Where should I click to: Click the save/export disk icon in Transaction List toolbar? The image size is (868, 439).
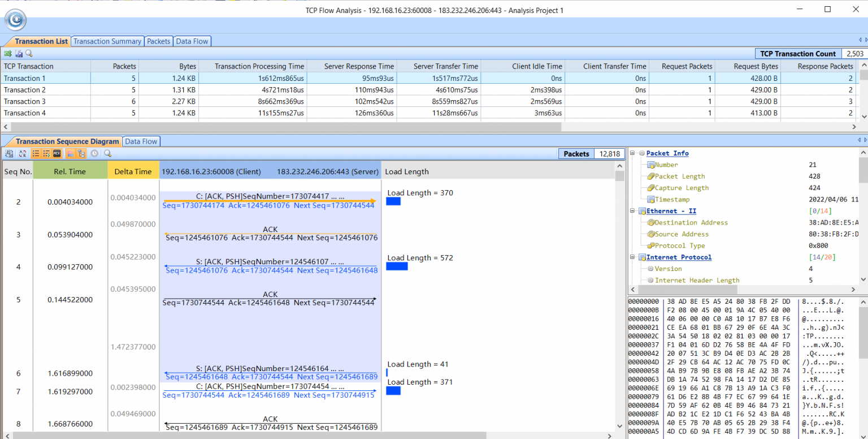tap(18, 54)
